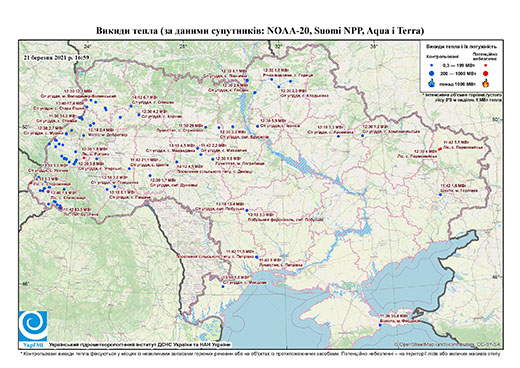Click the institute name caption beside the logo

point(140,344)
